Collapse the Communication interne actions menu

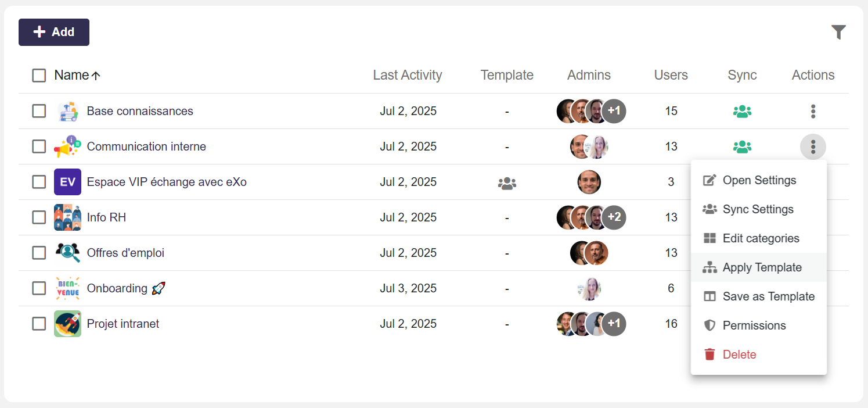813,146
